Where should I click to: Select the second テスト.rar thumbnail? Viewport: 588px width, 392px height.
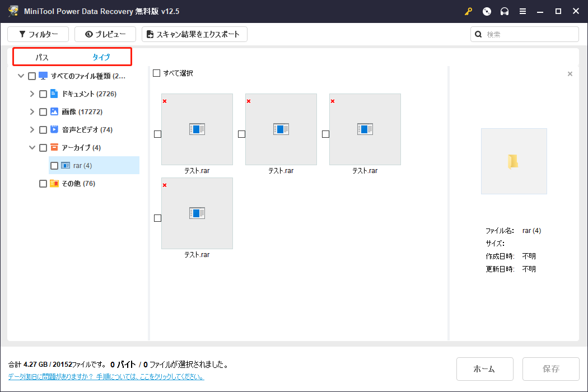pos(281,129)
